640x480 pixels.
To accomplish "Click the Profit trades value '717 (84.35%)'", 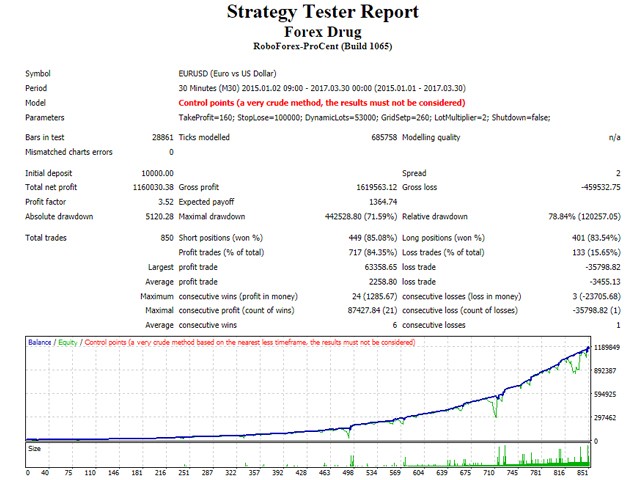I will 373,252.
